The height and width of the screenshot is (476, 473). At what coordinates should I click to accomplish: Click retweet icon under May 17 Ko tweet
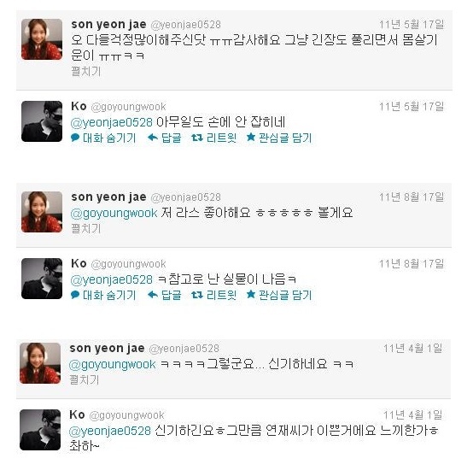click(x=197, y=138)
